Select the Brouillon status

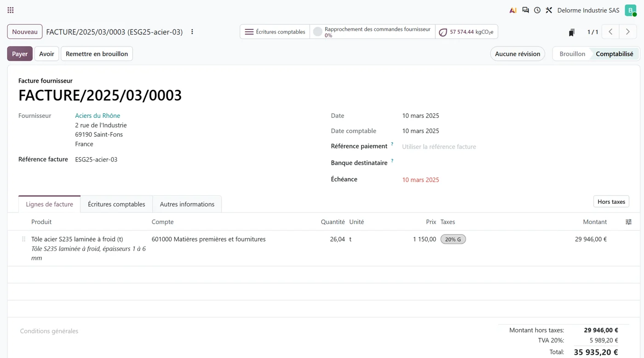(x=572, y=54)
